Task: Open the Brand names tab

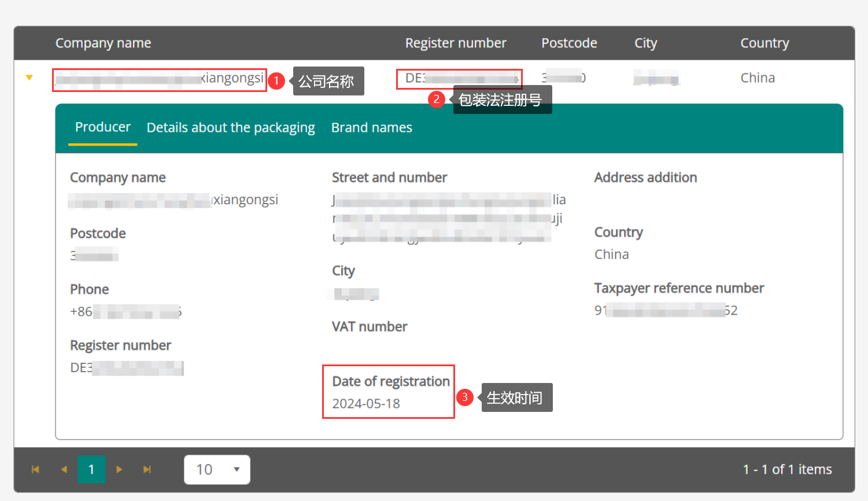Action: (371, 128)
